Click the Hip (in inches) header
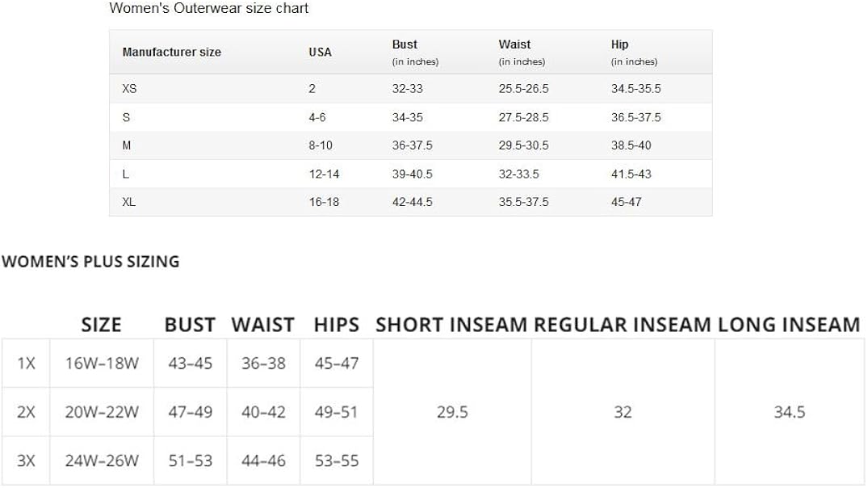868x488 pixels. point(634,52)
